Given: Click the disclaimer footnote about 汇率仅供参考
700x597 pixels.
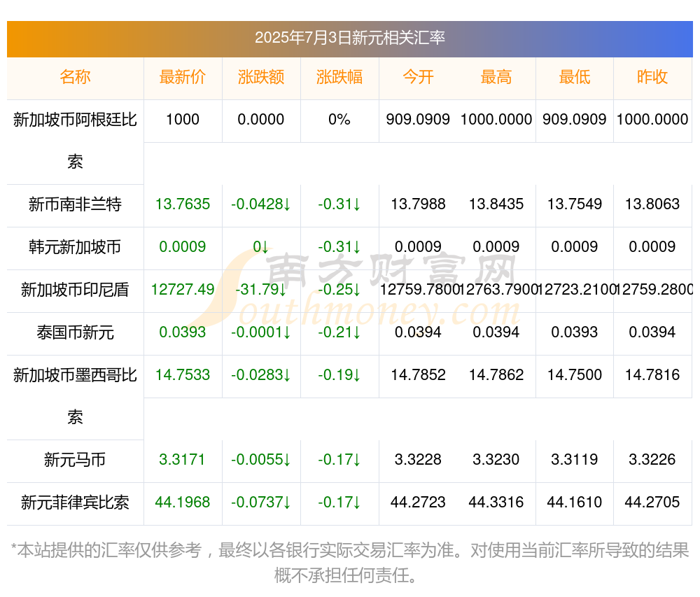Looking at the screenshot, I should point(349,563).
